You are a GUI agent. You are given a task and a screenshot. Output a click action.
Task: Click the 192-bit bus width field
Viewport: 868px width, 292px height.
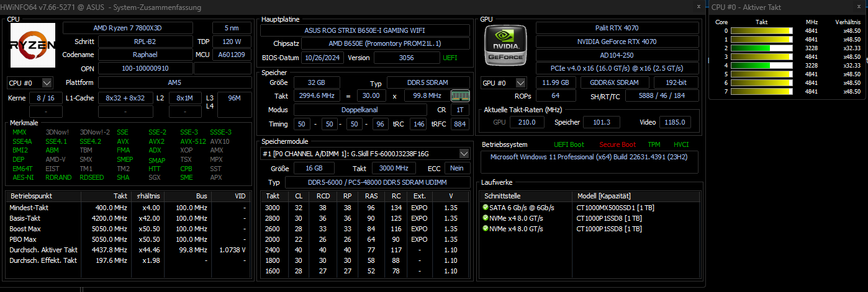[x=677, y=82]
